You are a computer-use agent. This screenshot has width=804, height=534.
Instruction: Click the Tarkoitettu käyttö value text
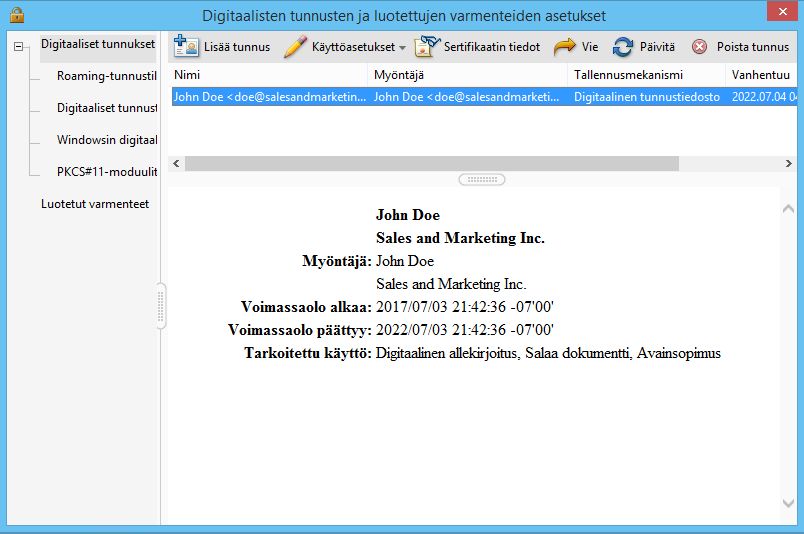[548, 353]
